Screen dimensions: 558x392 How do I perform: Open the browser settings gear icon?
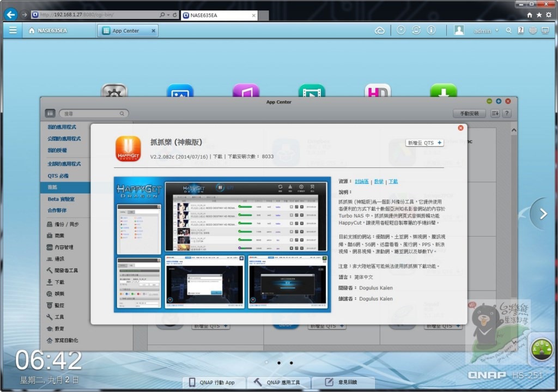pos(549,15)
